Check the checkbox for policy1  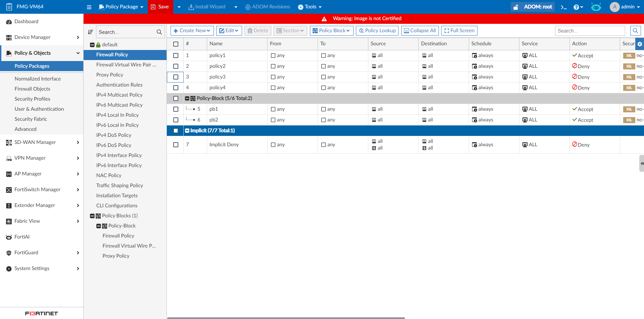pos(176,55)
